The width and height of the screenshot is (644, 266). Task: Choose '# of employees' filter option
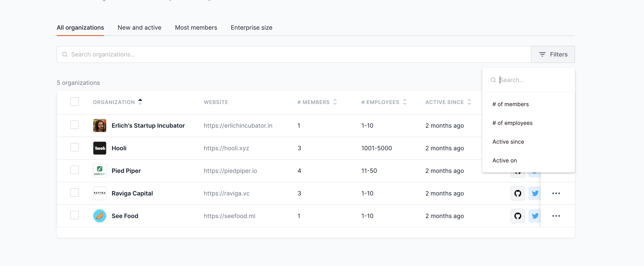[512, 123]
